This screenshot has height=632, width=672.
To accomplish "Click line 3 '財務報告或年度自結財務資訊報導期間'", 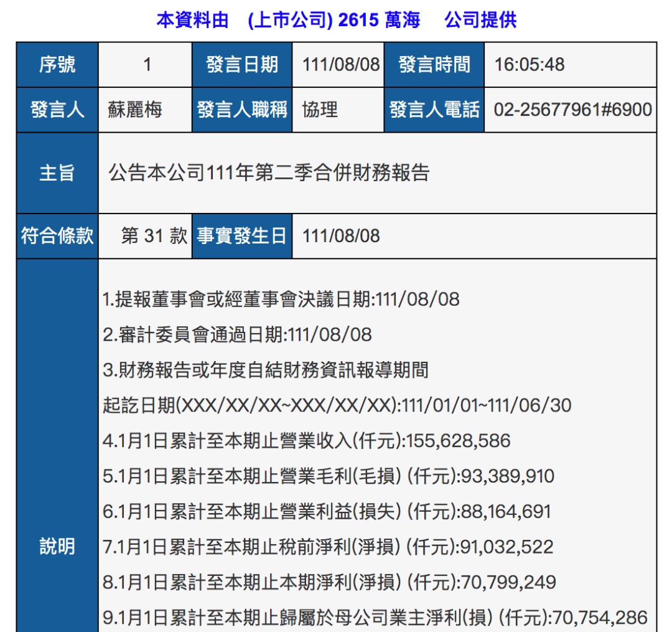I will (x=266, y=370).
